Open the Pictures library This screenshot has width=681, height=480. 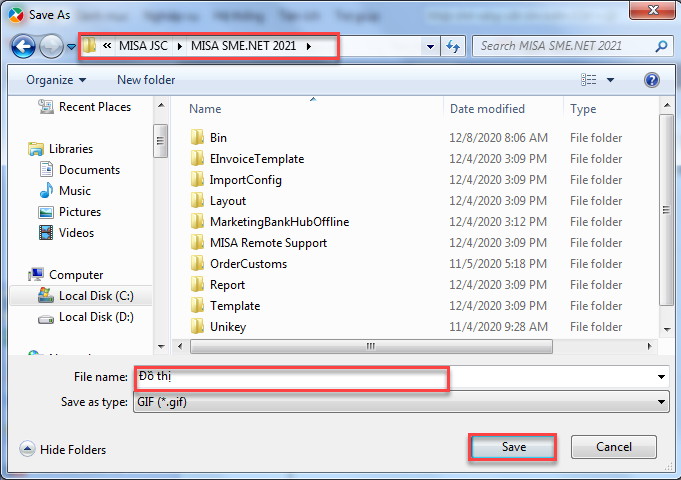(45, 212)
